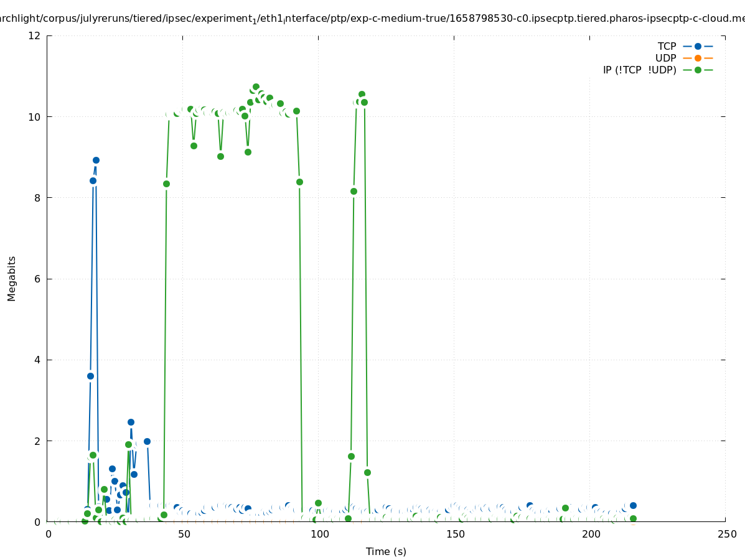Screen dimensions: 745x560
Task: Click the blue TCP point near 2 Megabits at 36s
Action: [147, 441]
